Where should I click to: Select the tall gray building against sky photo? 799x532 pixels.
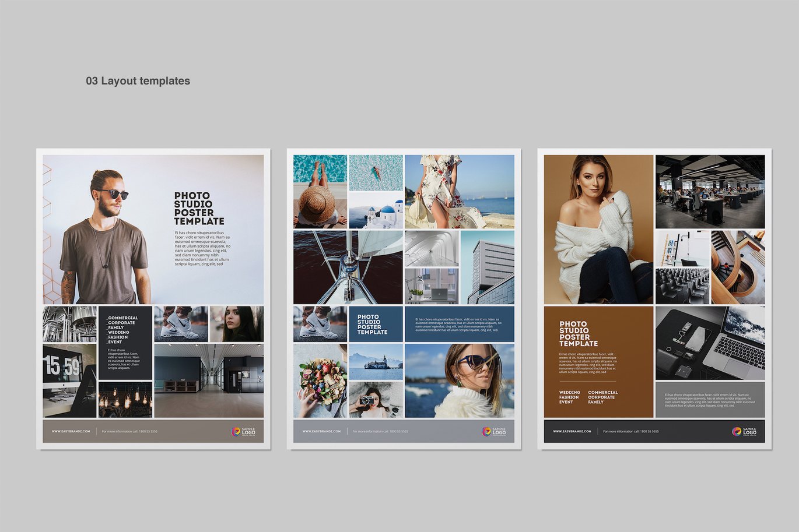[488, 267]
